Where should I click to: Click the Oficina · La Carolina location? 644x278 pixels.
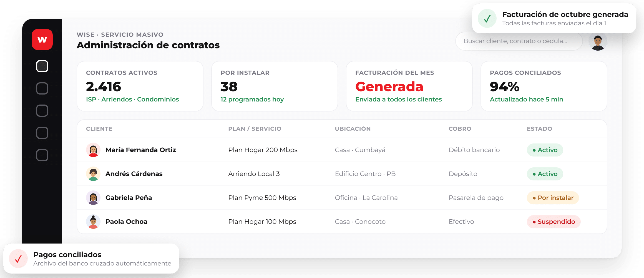click(366, 198)
